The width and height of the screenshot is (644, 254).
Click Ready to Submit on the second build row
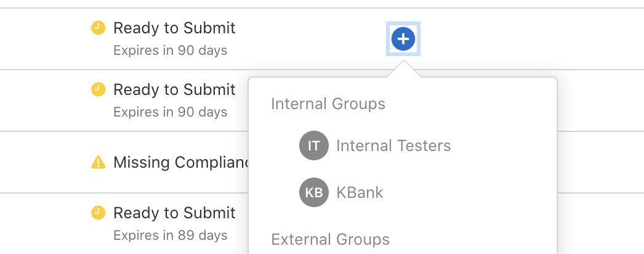pyautogui.click(x=175, y=89)
